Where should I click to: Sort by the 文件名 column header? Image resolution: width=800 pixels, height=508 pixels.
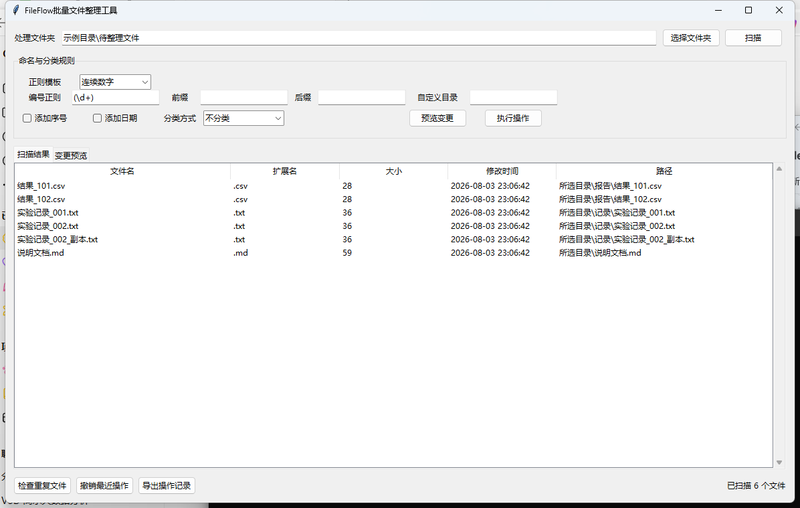(x=122, y=171)
